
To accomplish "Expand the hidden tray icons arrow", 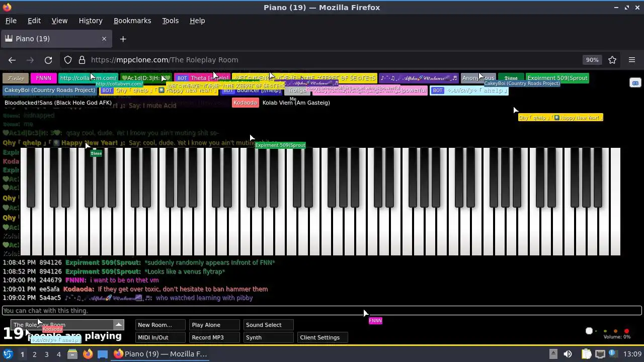I will point(553,354).
